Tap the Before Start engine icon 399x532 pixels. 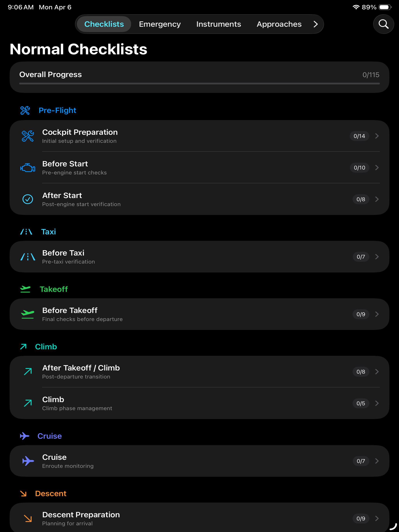point(28,168)
